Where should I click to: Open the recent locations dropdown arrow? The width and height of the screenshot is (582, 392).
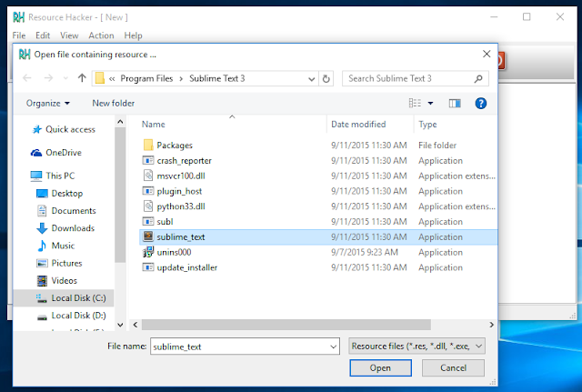point(65,78)
